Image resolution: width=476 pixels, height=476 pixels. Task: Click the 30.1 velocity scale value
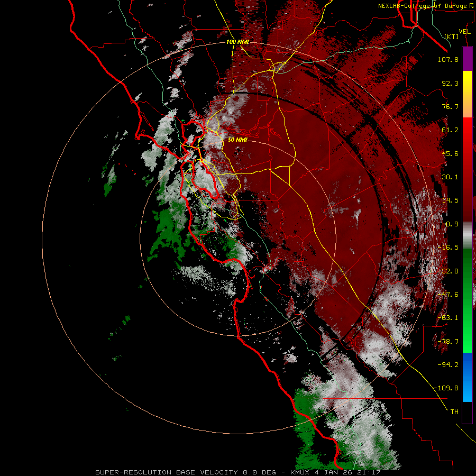point(450,177)
